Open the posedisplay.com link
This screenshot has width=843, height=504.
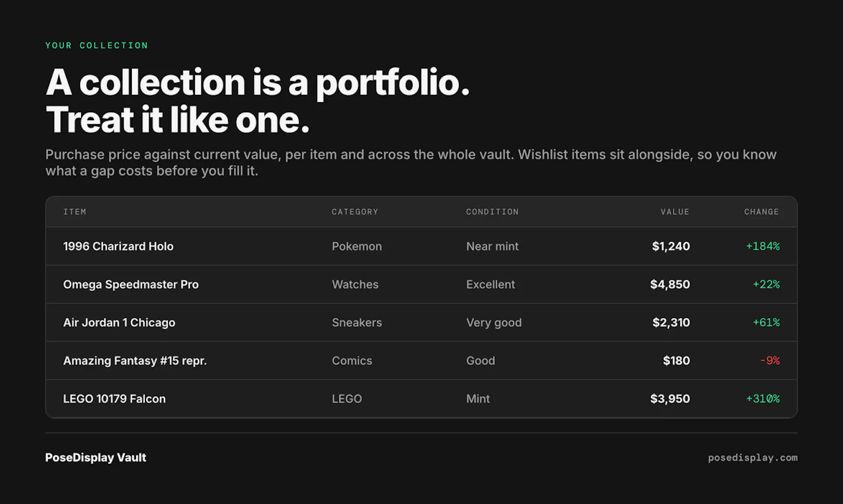752,458
